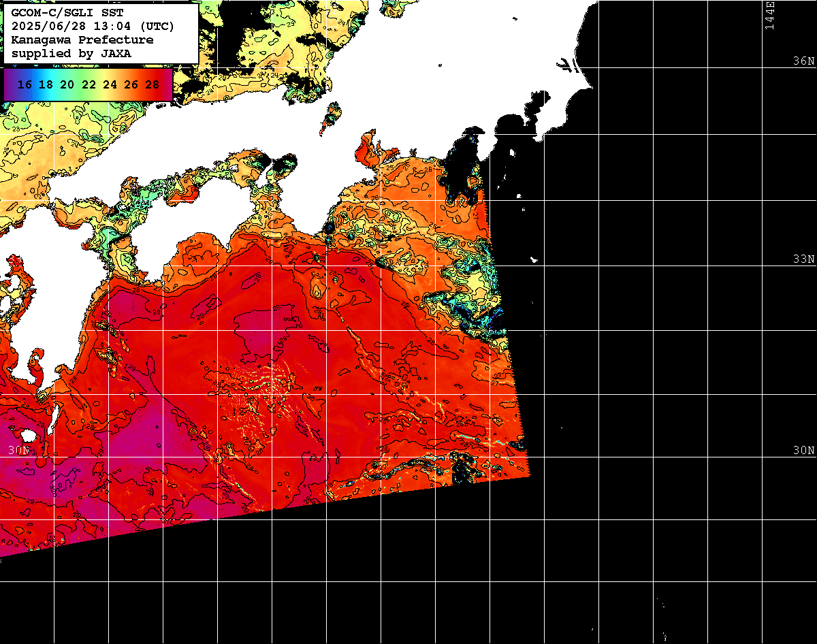
Task: Select the 20 value on the temperature scale
Action: 67,84
